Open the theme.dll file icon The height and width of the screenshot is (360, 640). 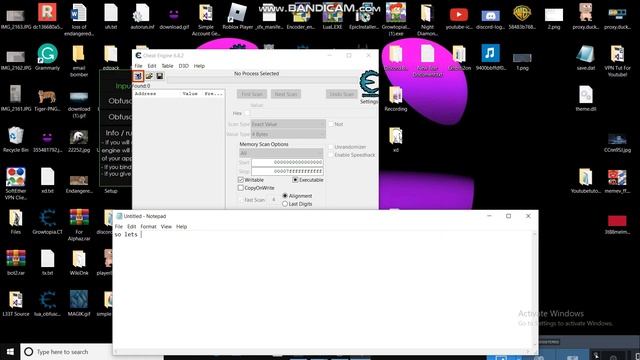(x=586, y=99)
